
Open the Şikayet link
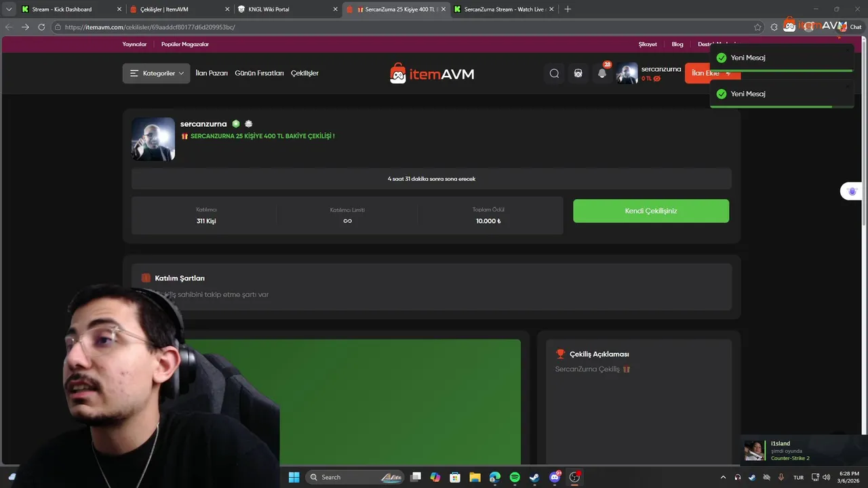648,44
